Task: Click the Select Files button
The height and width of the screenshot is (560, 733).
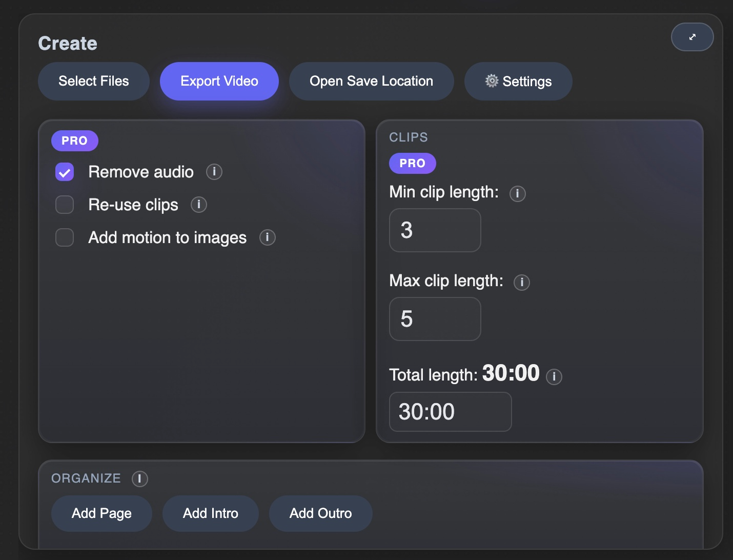Action: 93,81
